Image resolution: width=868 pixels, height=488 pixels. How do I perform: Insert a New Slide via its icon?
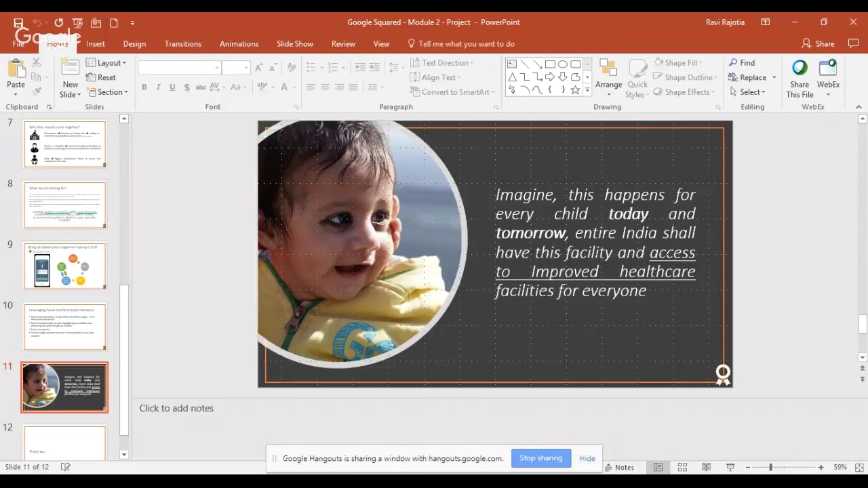pos(70,68)
